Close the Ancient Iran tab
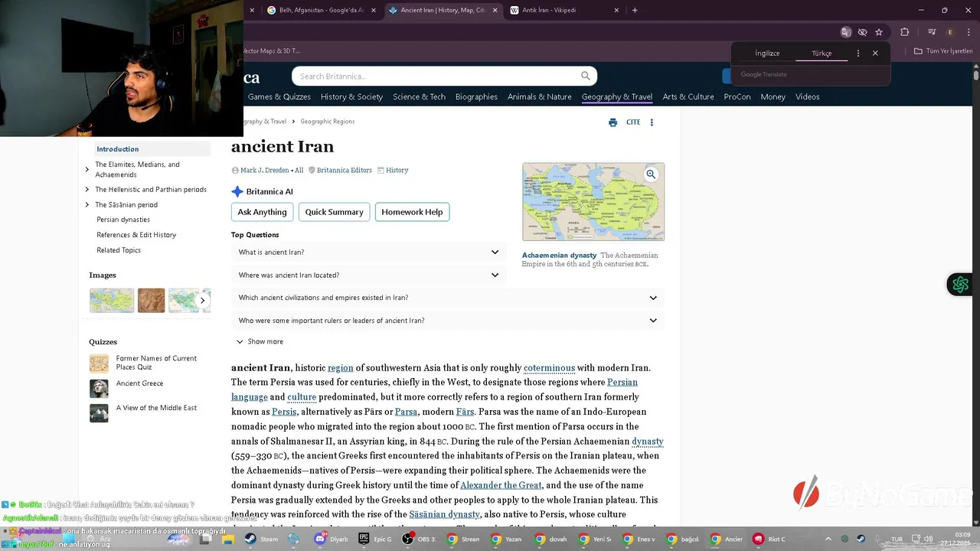 tap(495, 10)
